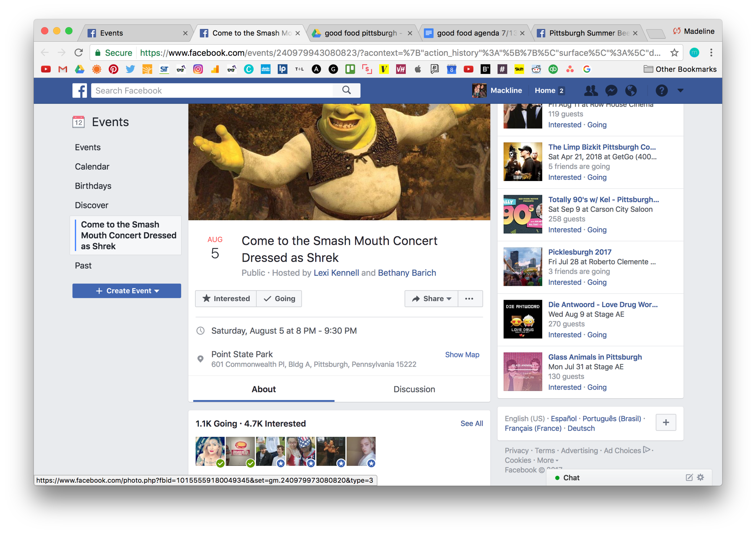
Task: Click first guest profile photo
Action: 210,451
